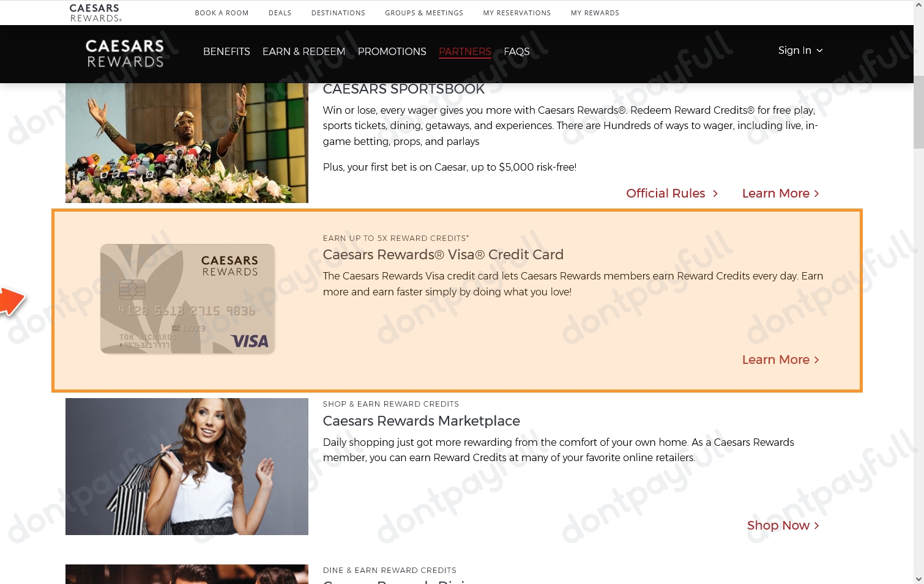Click Shop Now for Rewards Marketplace
This screenshot has height=584, width=924.
[783, 526]
